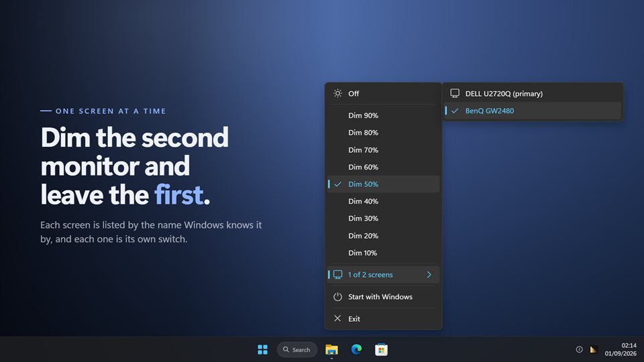644x362 pixels.
Task: Click the taskbar Search box
Action: coord(297,350)
